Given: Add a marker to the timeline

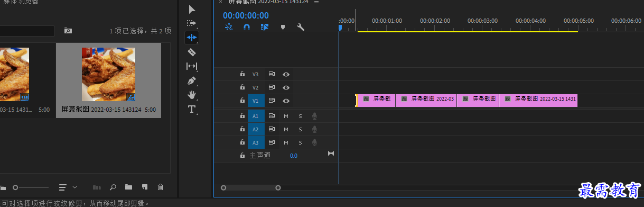Looking at the screenshot, I should [283, 27].
